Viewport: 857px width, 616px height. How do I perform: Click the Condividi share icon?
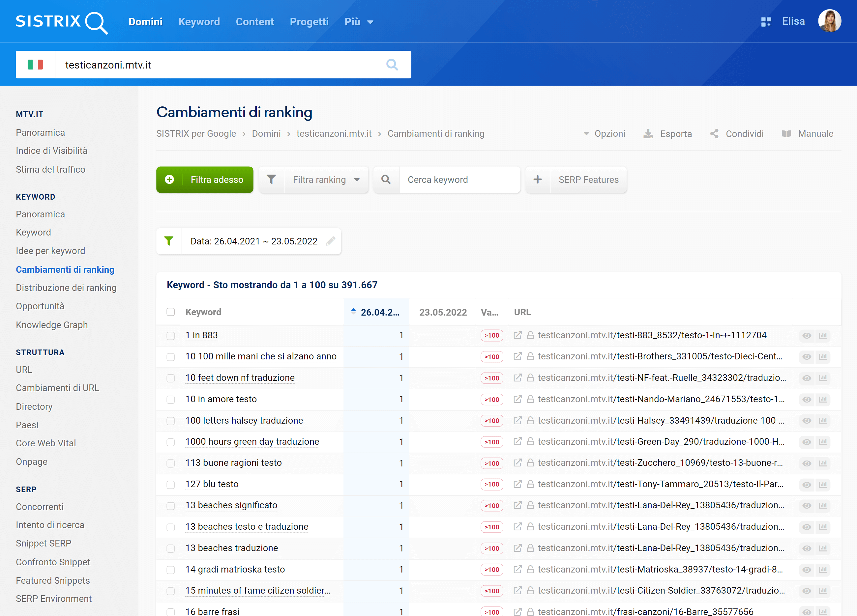[x=714, y=134]
